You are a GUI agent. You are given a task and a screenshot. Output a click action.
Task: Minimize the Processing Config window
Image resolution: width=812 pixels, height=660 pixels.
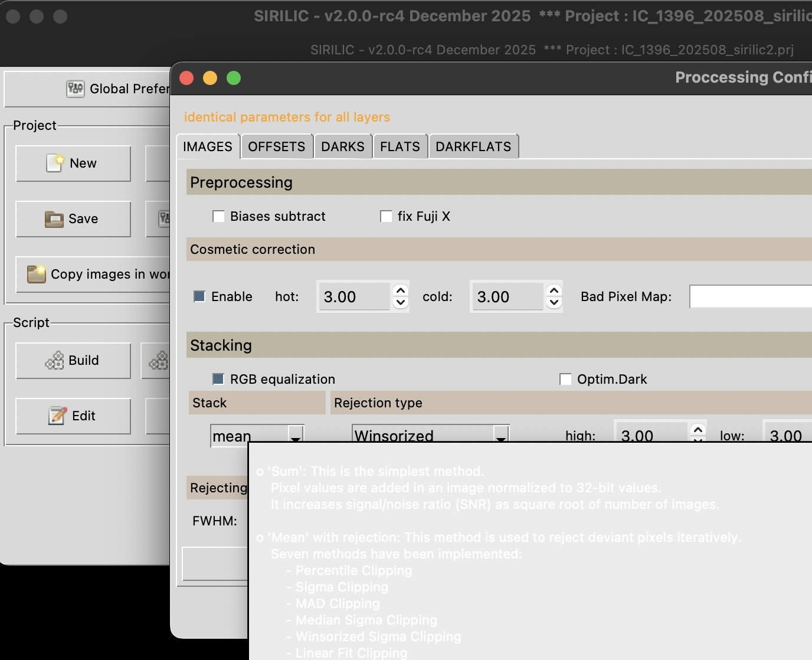tap(210, 78)
